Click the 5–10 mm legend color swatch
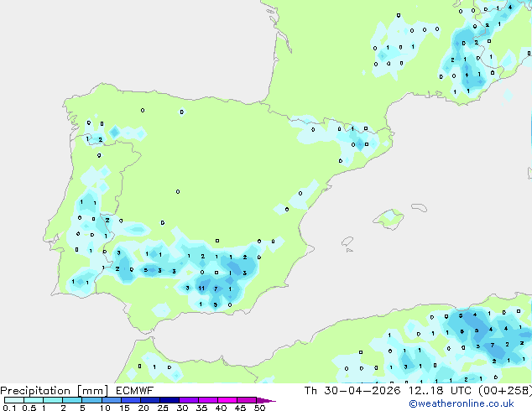This screenshot has width=532, height=411. click(x=91, y=400)
